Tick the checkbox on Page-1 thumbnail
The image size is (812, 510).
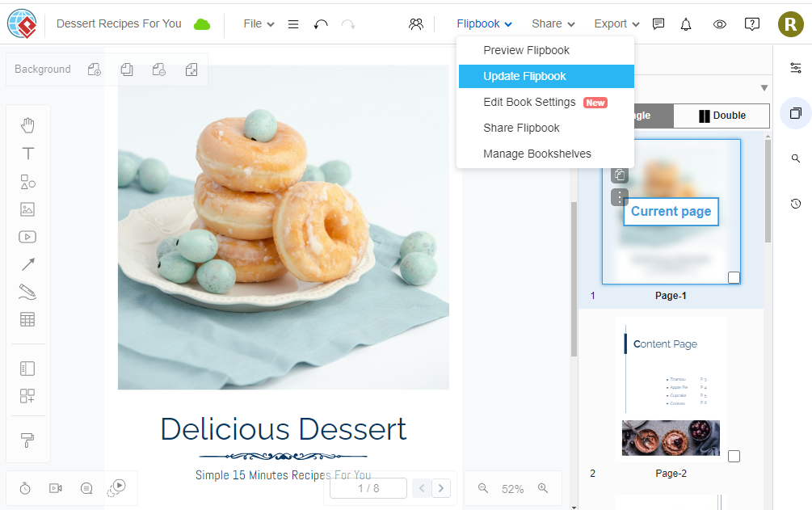click(x=734, y=278)
